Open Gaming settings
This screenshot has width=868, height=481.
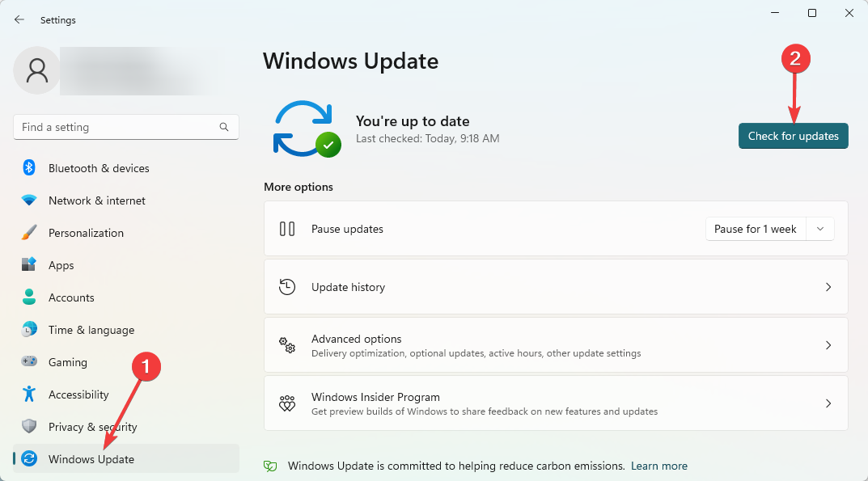(126, 362)
